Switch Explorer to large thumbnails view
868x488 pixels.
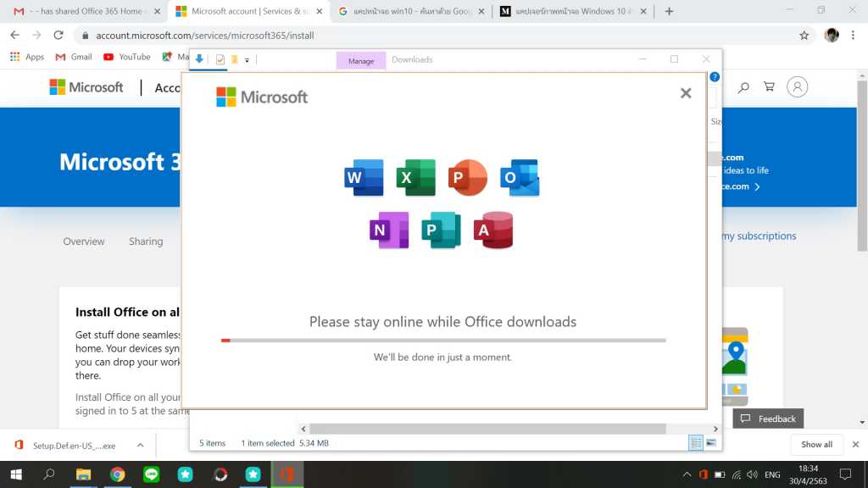pyautogui.click(x=711, y=442)
